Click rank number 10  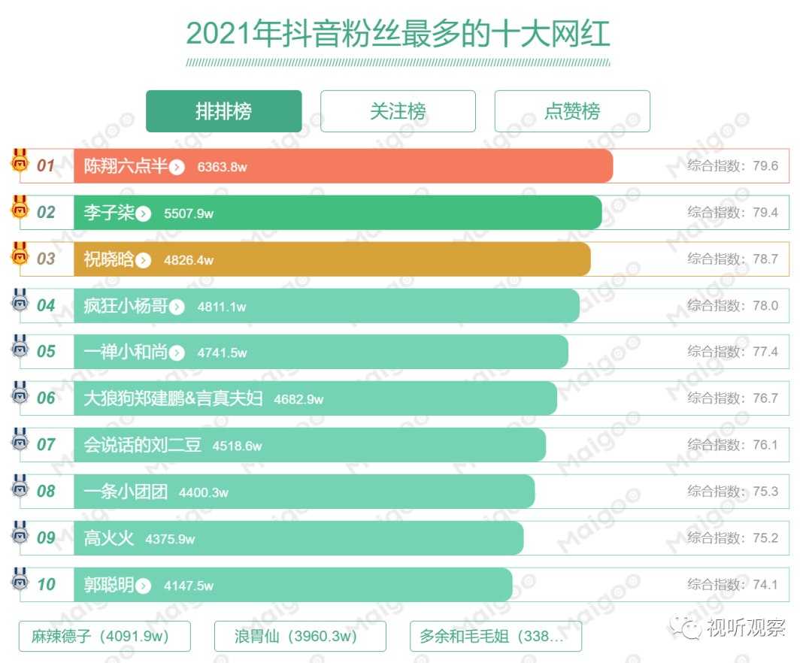[x=46, y=585]
